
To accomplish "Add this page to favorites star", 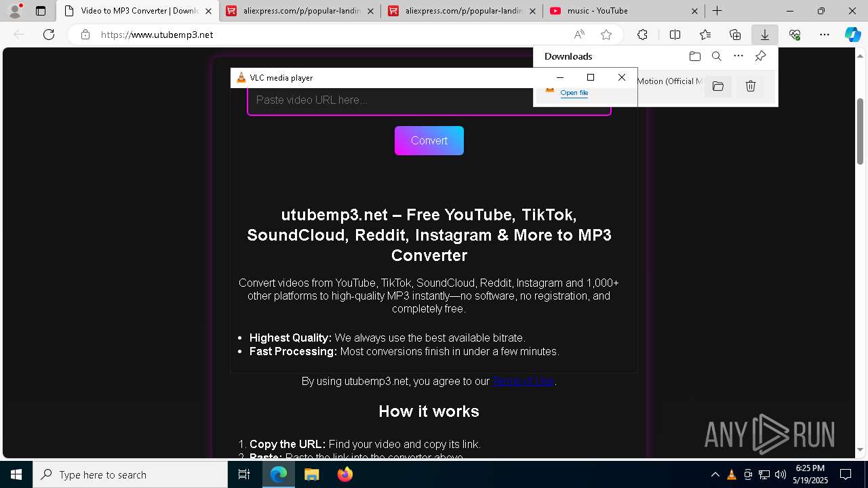I will [x=606, y=35].
